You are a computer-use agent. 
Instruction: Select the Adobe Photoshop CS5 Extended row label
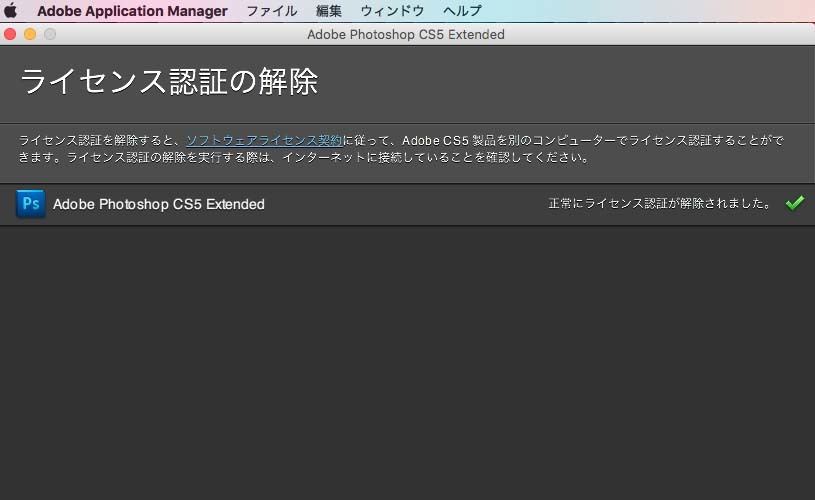159,204
